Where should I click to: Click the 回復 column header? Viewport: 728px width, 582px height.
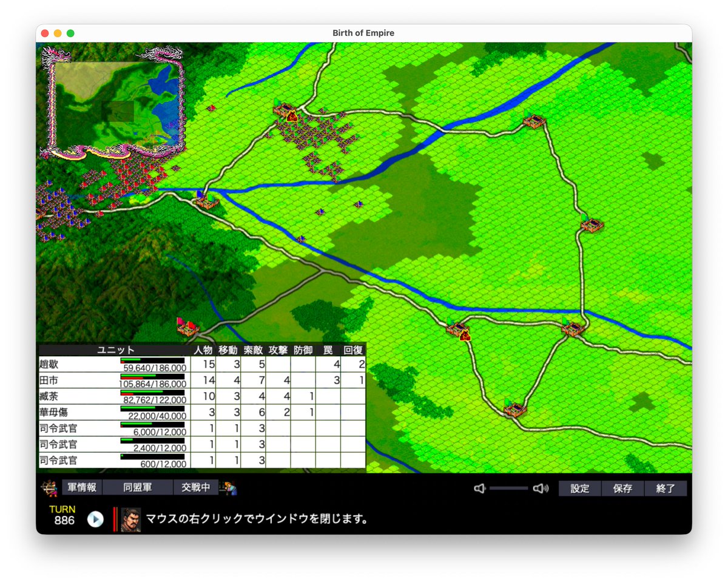[353, 350]
